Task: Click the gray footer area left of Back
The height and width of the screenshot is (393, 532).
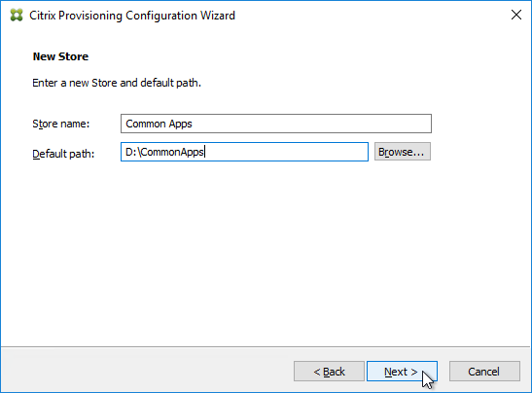Action: [146, 371]
